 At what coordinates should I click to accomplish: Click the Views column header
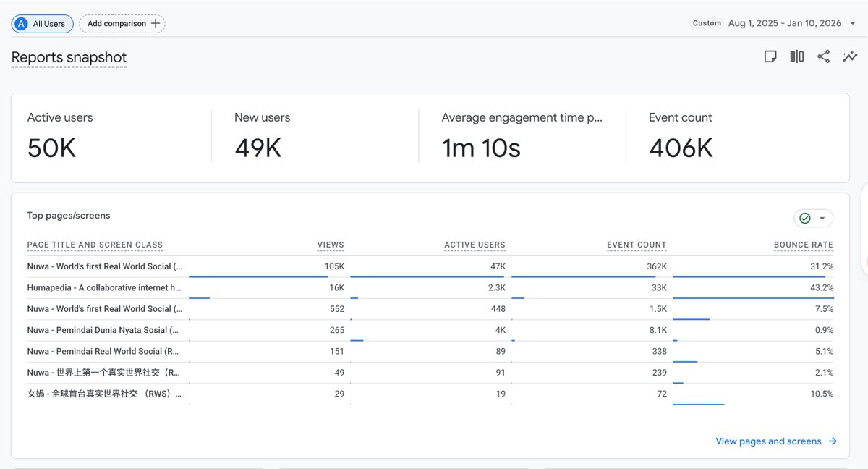click(331, 245)
